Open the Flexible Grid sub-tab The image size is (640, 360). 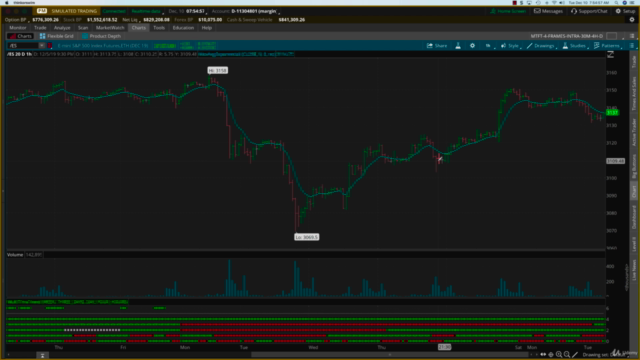pos(56,36)
